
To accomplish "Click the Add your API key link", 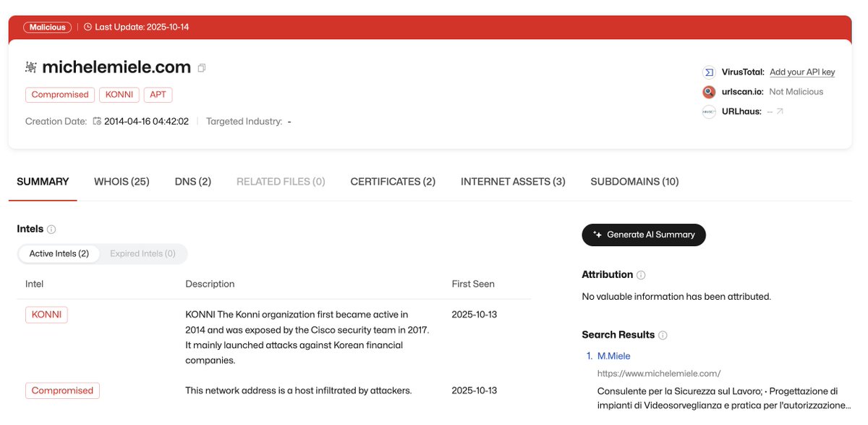I will [802, 72].
